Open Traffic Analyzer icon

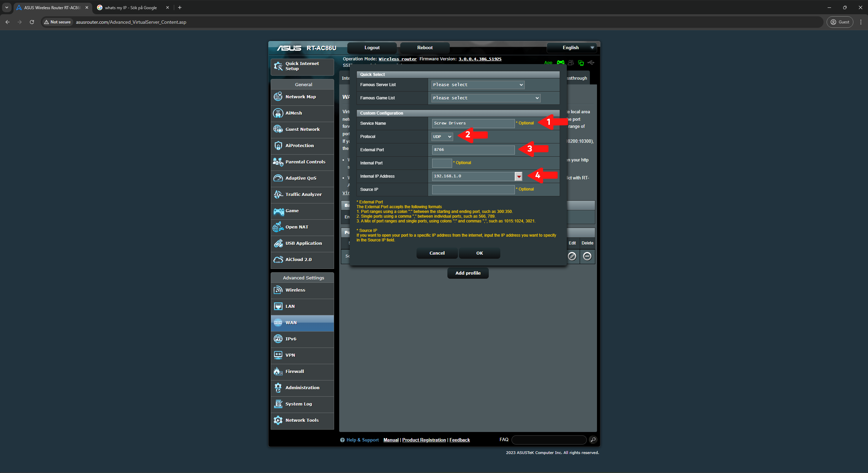pyautogui.click(x=278, y=194)
